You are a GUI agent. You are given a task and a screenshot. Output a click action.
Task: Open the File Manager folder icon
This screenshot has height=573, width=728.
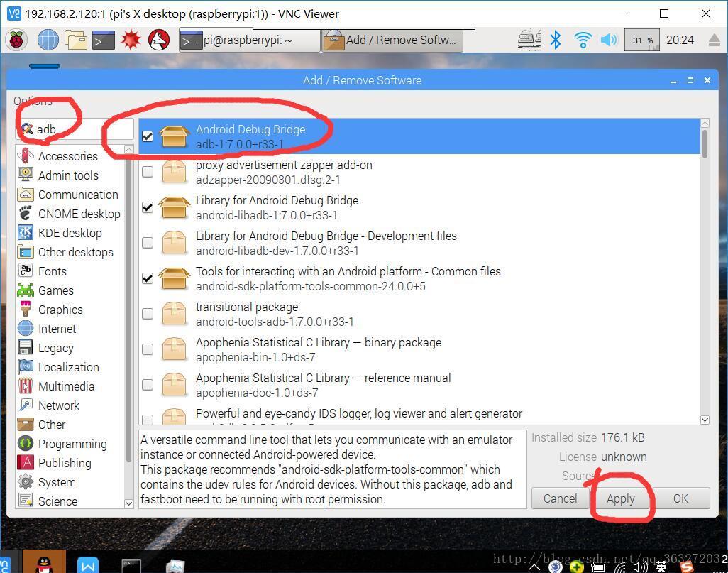coord(75,40)
